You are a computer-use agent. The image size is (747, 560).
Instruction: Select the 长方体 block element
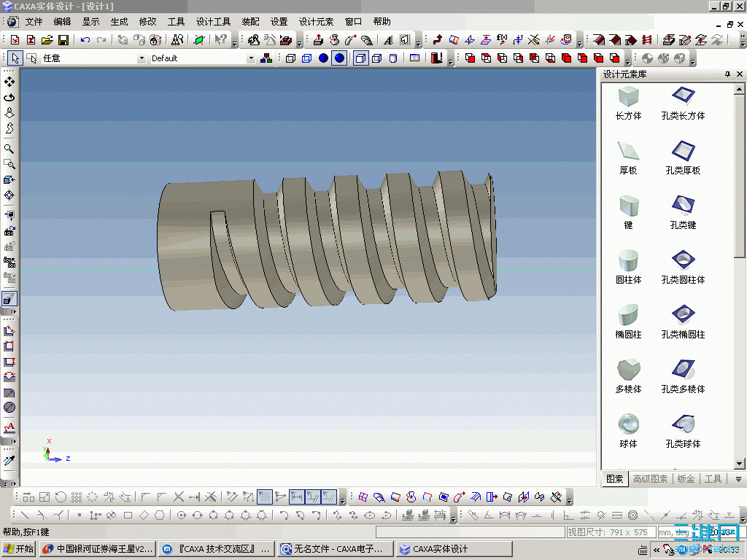pyautogui.click(x=628, y=104)
